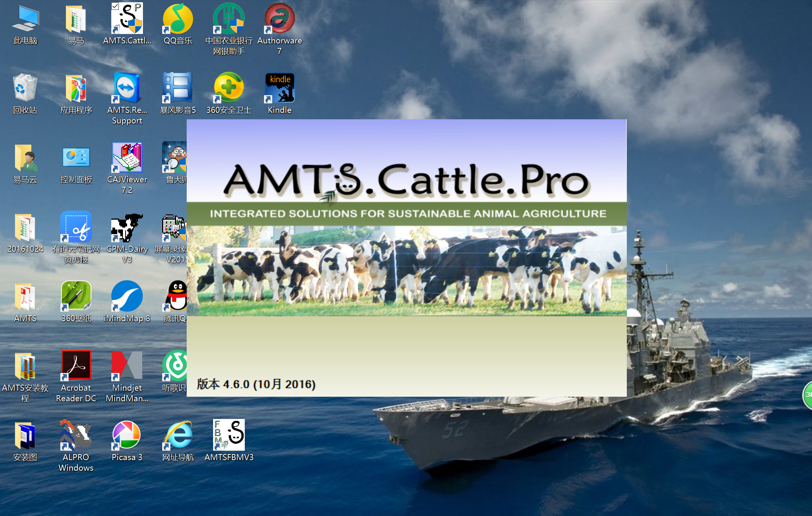Screen dimensions: 812x516
Task: Launch Acrobat Reader DC shortcut
Action: coord(76,377)
